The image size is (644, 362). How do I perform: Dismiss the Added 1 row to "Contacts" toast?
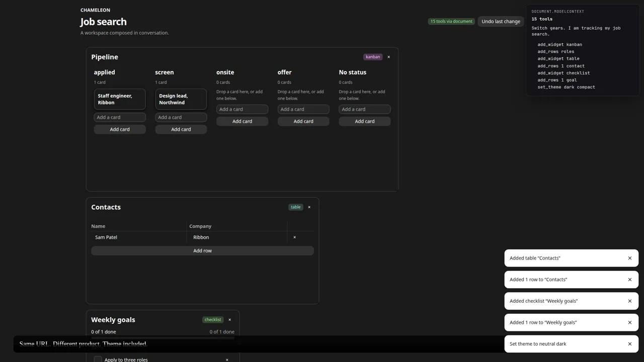(x=629, y=280)
